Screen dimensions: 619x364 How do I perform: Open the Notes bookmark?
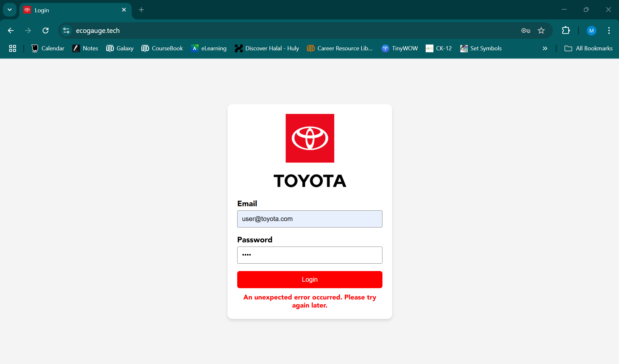[85, 48]
